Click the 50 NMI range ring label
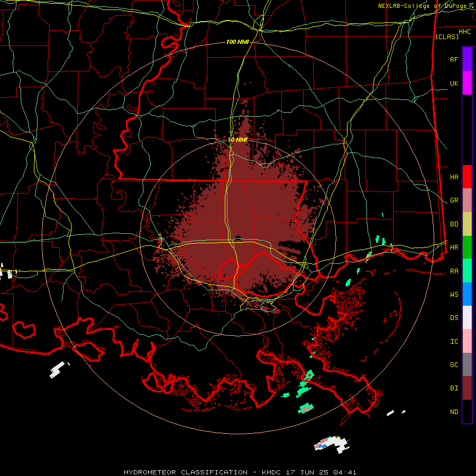 point(237,140)
